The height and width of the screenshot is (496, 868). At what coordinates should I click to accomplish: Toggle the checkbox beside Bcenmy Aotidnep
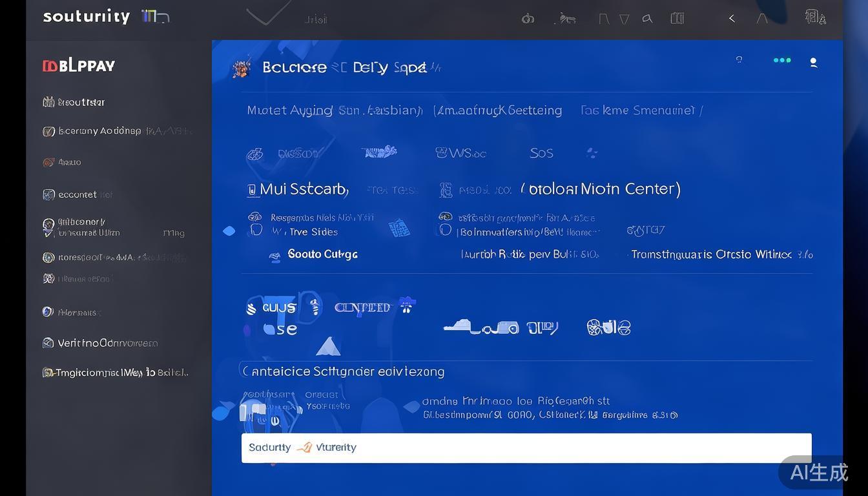point(48,132)
